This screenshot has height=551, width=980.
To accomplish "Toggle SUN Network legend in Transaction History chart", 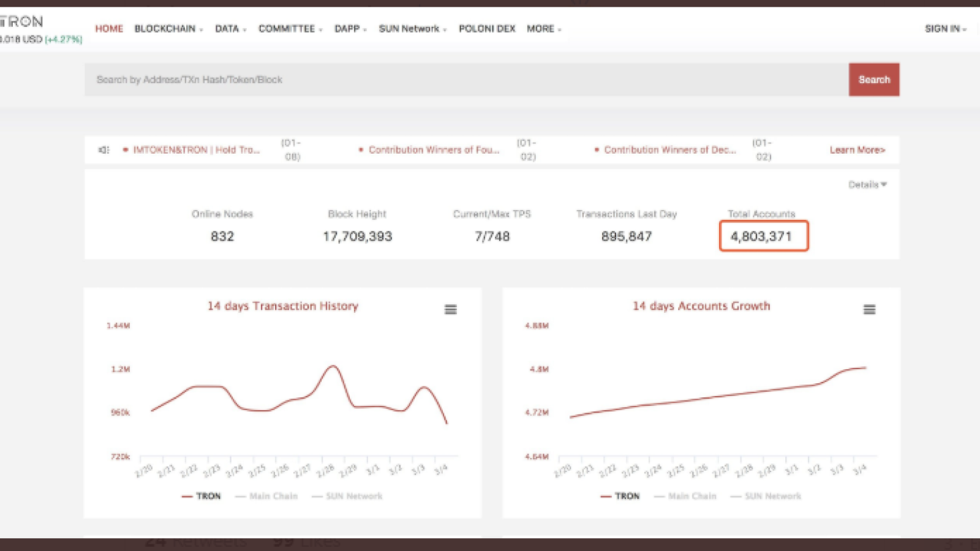I will (x=347, y=496).
